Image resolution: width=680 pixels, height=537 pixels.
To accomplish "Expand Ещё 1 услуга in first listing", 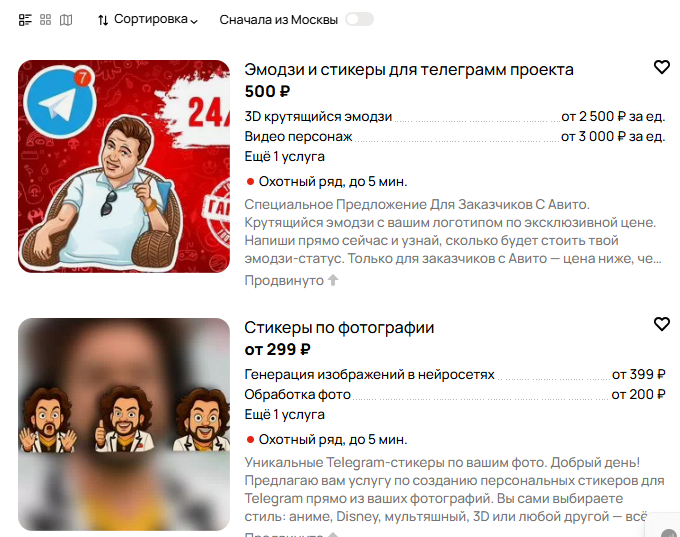I will pos(284,157).
